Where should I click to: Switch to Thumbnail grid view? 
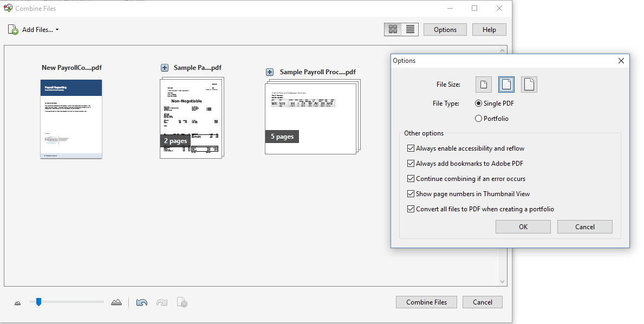pyautogui.click(x=393, y=29)
